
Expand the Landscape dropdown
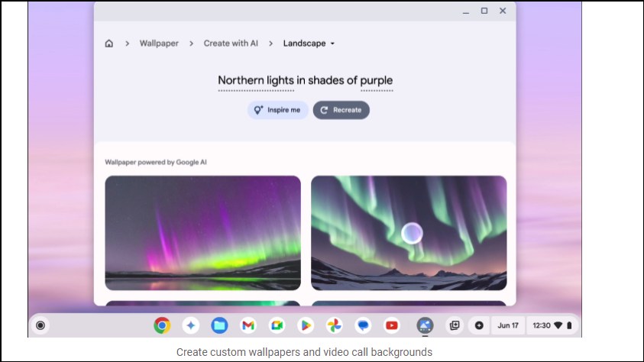click(x=309, y=43)
